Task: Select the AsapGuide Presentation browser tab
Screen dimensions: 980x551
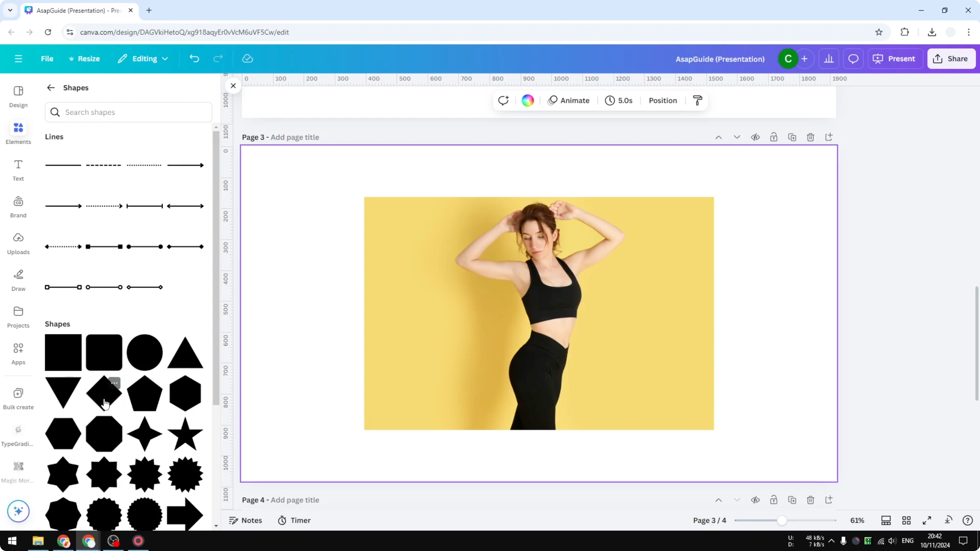Action: (76, 10)
